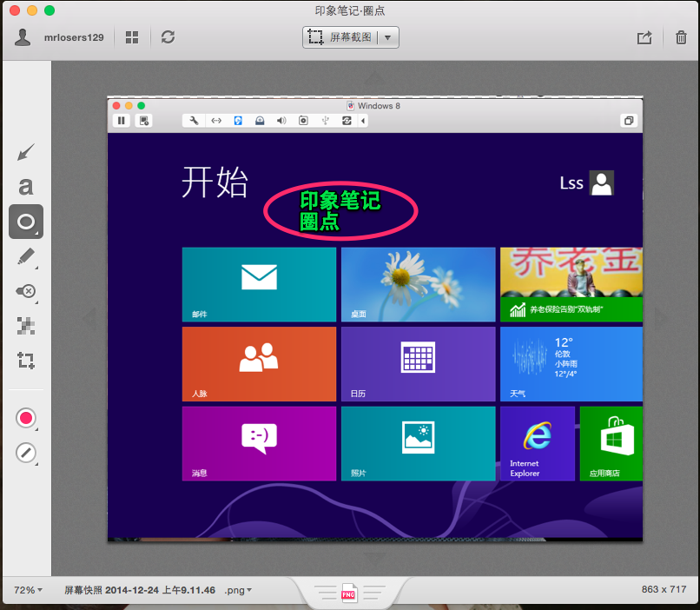Screen dimensions: 700x610
Task: Collapse the VM toolbar with left arrow
Action: click(363, 121)
